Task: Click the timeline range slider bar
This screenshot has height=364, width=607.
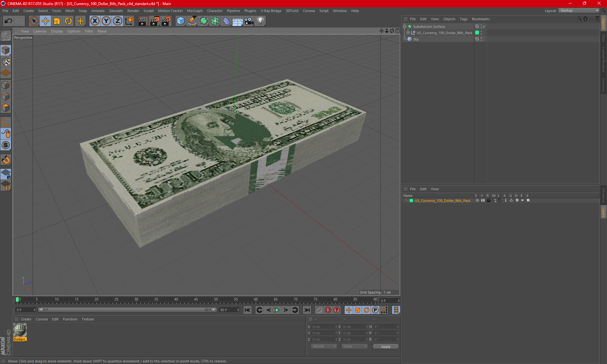Action: point(127,310)
